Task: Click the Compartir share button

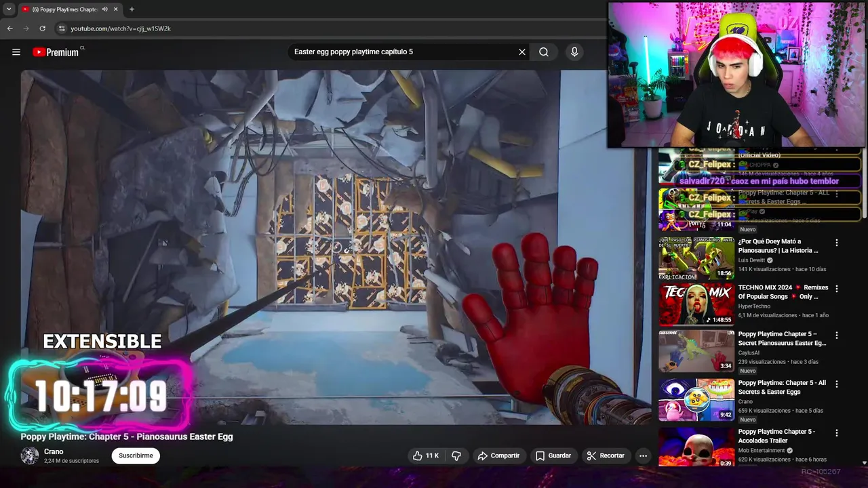Action: coord(498,455)
